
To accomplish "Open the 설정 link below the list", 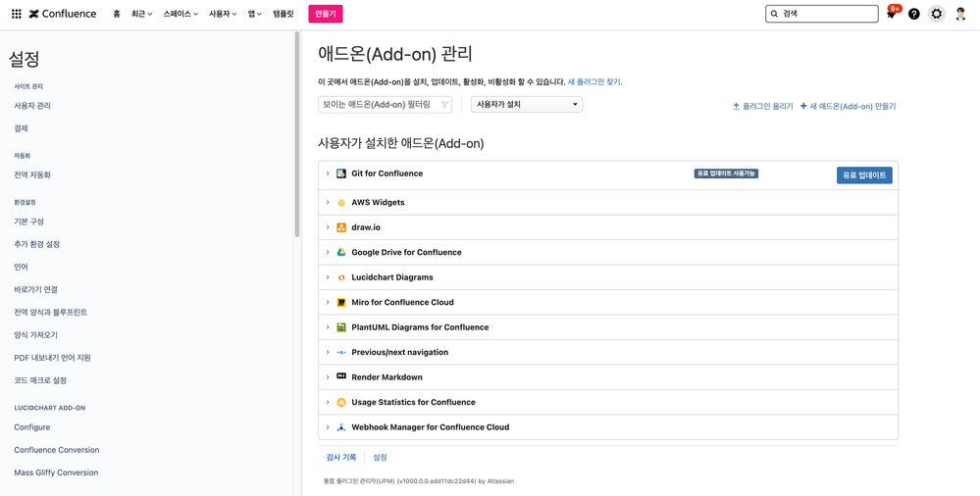I will coord(380,457).
